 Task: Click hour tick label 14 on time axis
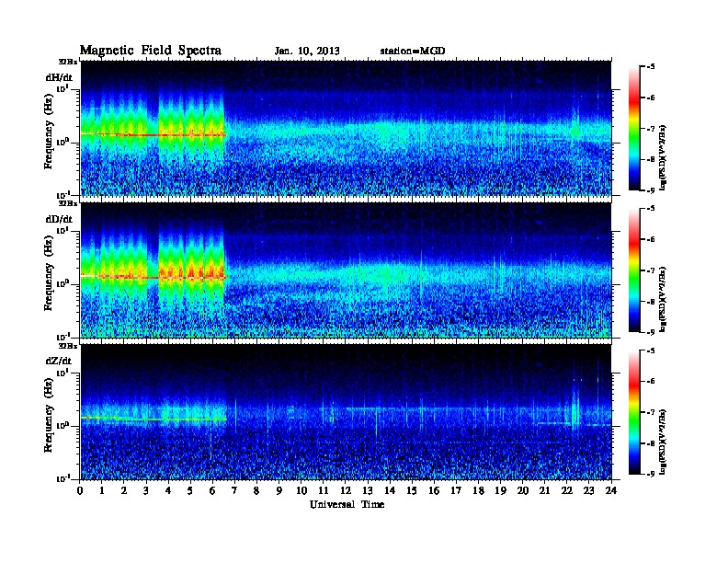click(x=390, y=491)
